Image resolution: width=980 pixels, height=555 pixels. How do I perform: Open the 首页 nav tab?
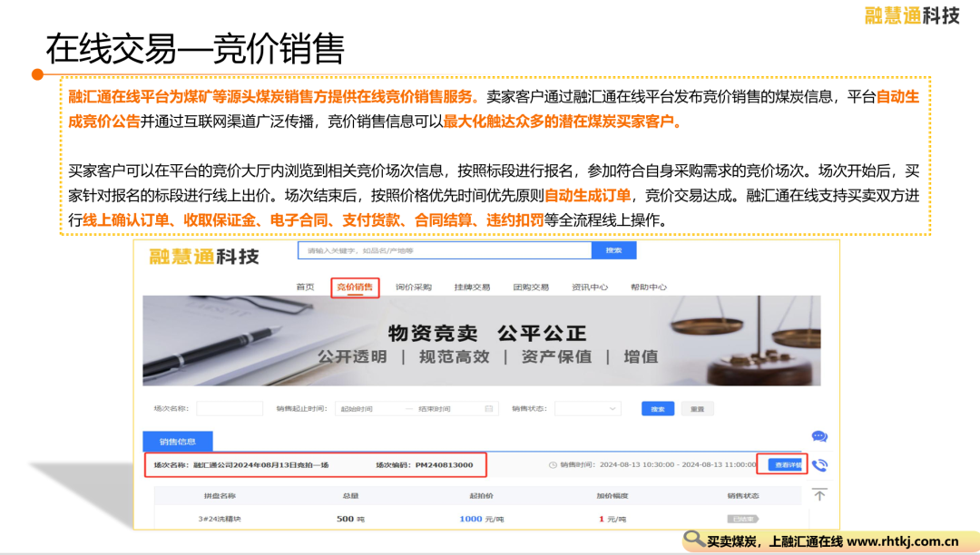[305, 287]
